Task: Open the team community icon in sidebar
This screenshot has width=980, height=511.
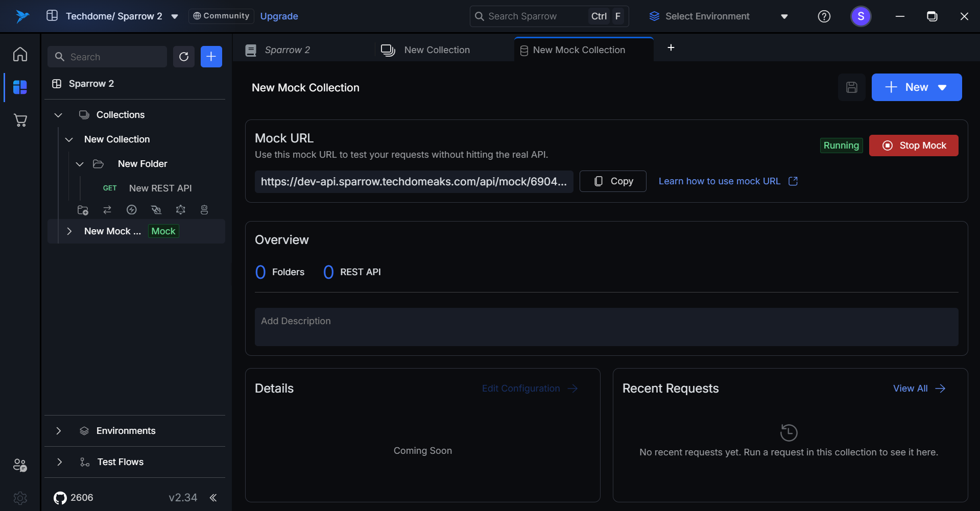Action: 20,465
